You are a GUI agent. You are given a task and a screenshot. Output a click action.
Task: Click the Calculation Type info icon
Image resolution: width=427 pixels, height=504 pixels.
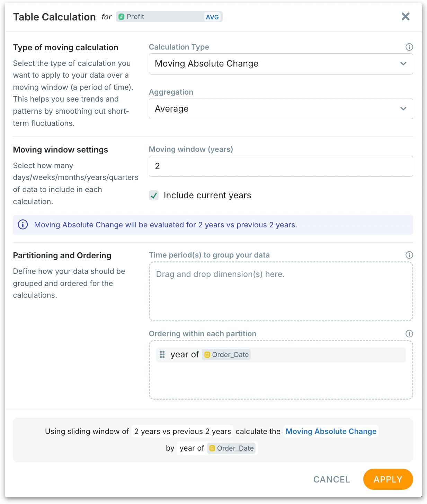click(409, 47)
